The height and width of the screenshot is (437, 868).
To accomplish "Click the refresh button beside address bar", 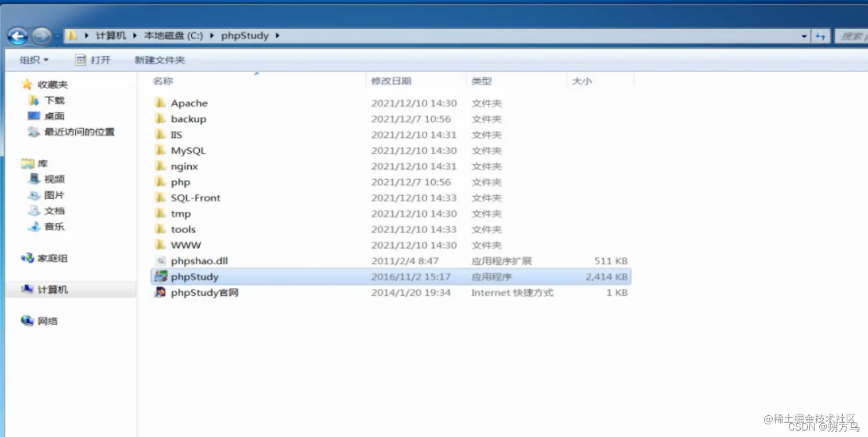I will [x=820, y=36].
